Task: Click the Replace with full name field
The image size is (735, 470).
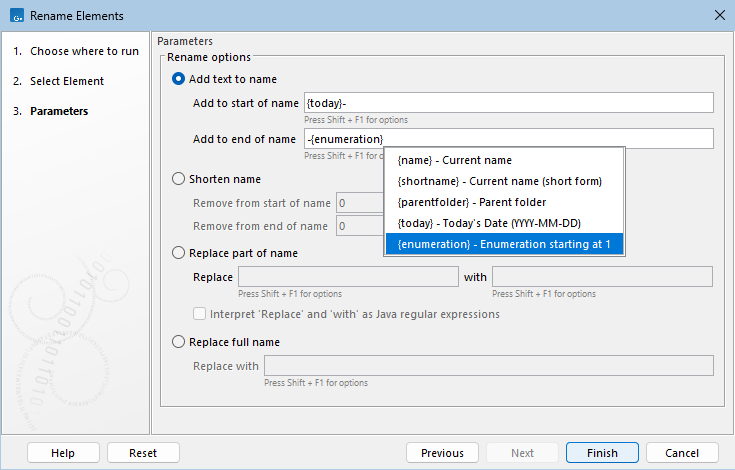Action: [489, 366]
